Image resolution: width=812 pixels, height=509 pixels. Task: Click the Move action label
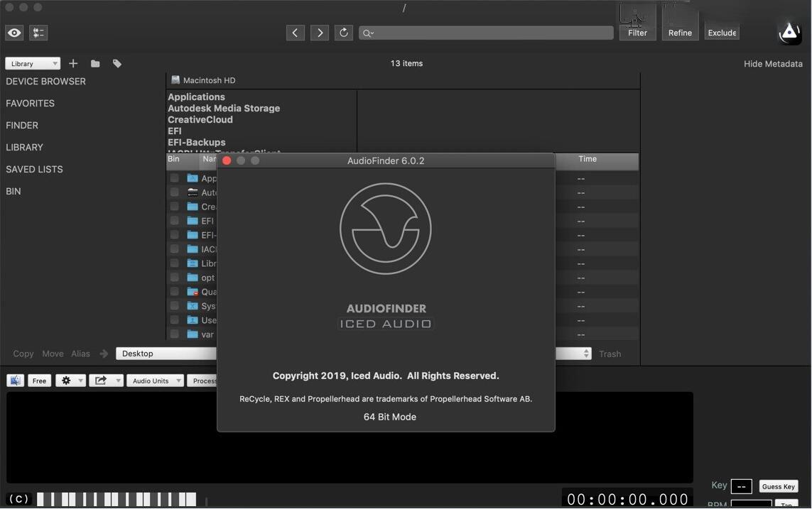click(53, 354)
